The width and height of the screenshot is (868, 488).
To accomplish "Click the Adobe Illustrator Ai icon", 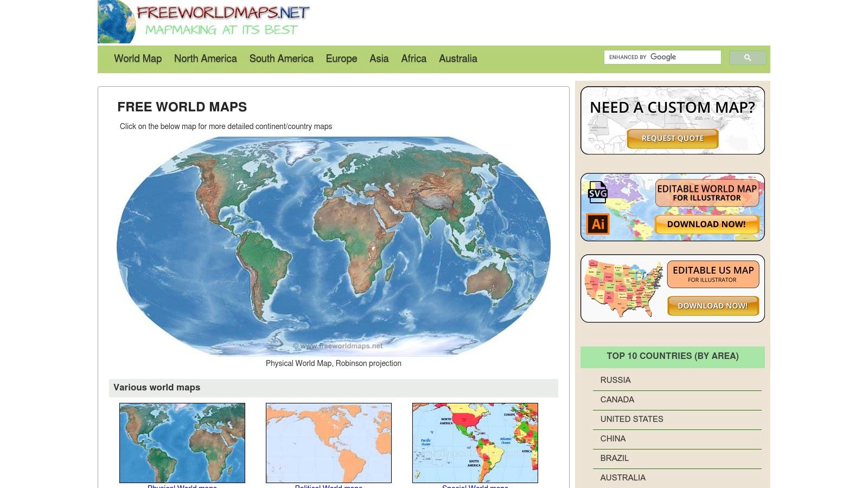I will tap(597, 223).
